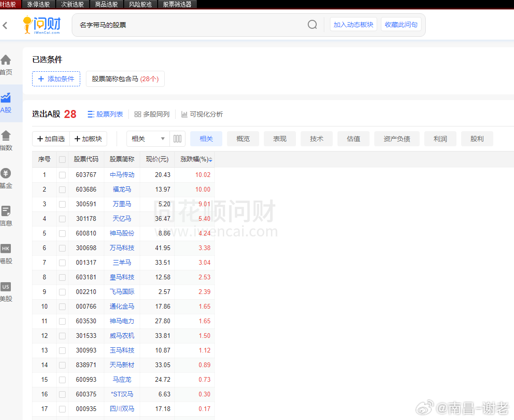Screen dimensions: 514x420
Task: Click the 加板块 button
Action: 88,139
